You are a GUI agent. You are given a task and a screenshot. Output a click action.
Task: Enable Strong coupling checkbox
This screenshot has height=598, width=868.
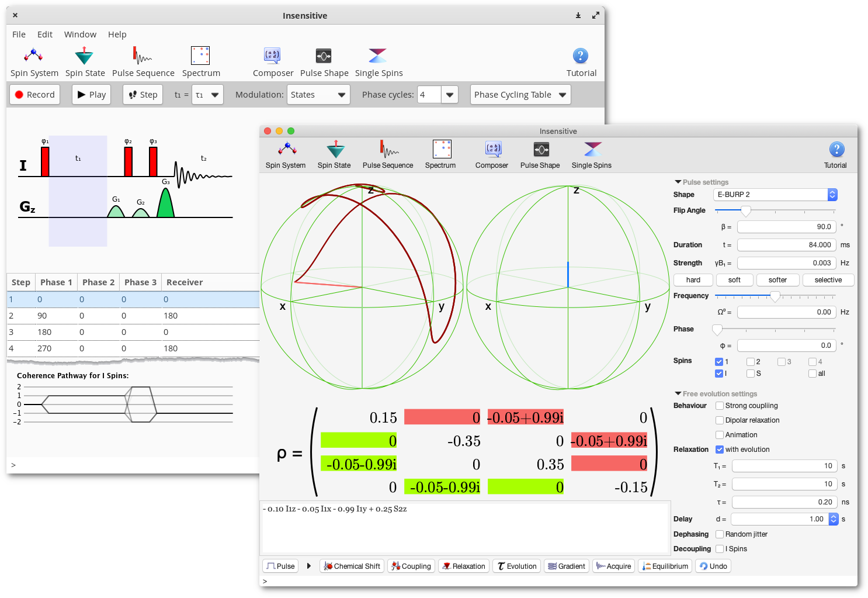click(720, 406)
